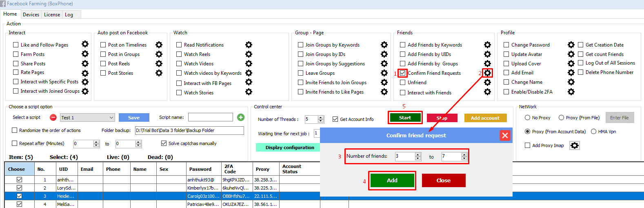Screen dimensions: 644x208
Task: Open settings gear for Watch Videos
Action: 249,63
